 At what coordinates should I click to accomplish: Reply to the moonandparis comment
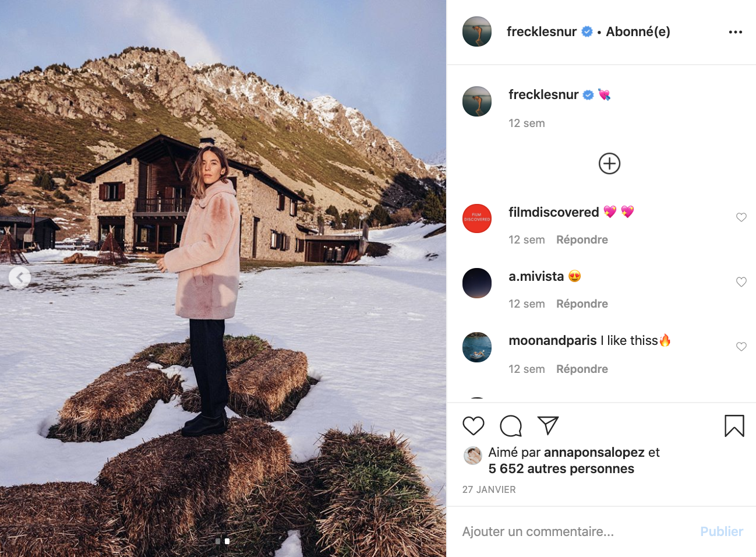(x=582, y=369)
